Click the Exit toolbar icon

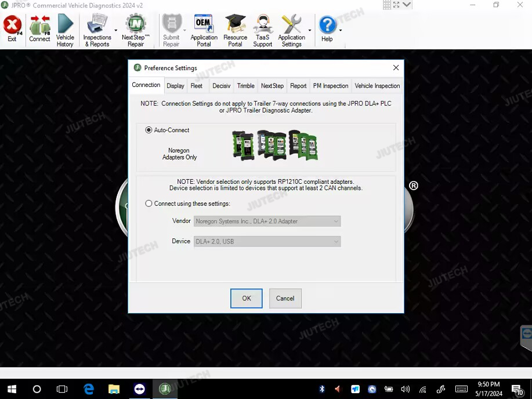[12, 29]
